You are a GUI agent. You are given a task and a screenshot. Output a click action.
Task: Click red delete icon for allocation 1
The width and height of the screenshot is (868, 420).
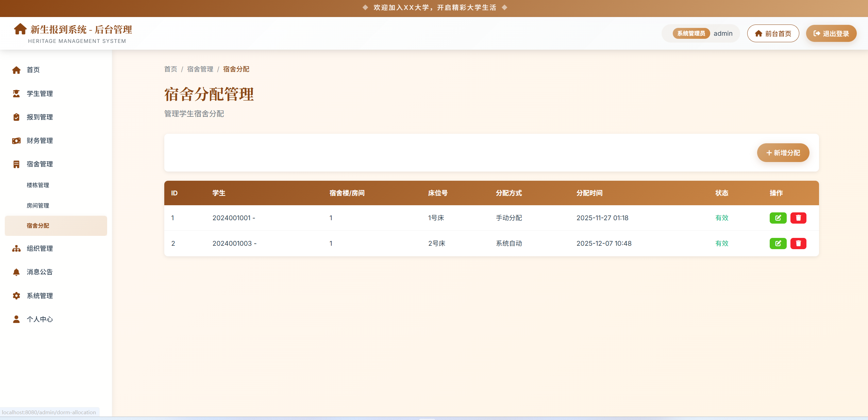[798, 218]
